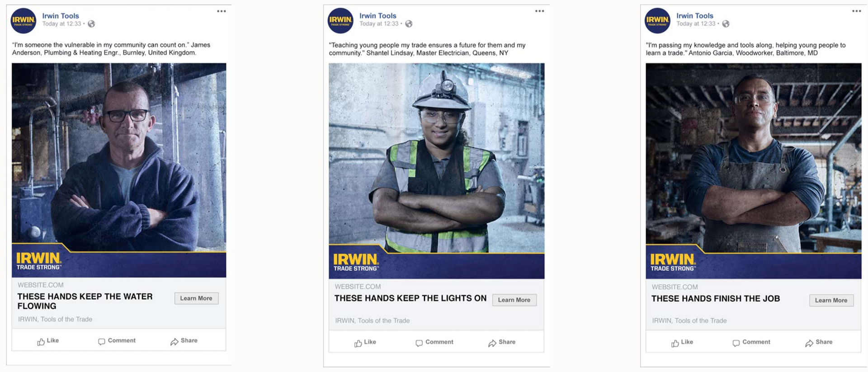Viewport: 868px width, 372px height.
Task: Click the Irwin logo avatar on the middle post
Action: click(x=340, y=21)
